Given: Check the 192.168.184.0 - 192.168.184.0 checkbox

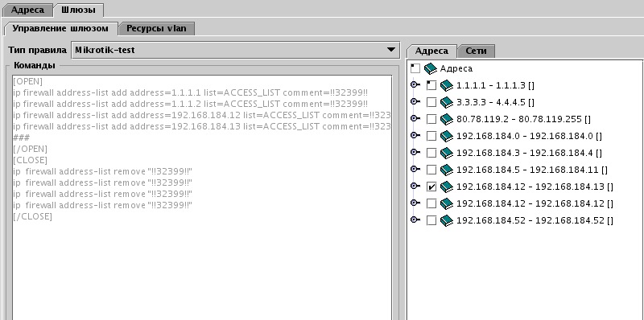Looking at the screenshot, I should coord(431,136).
